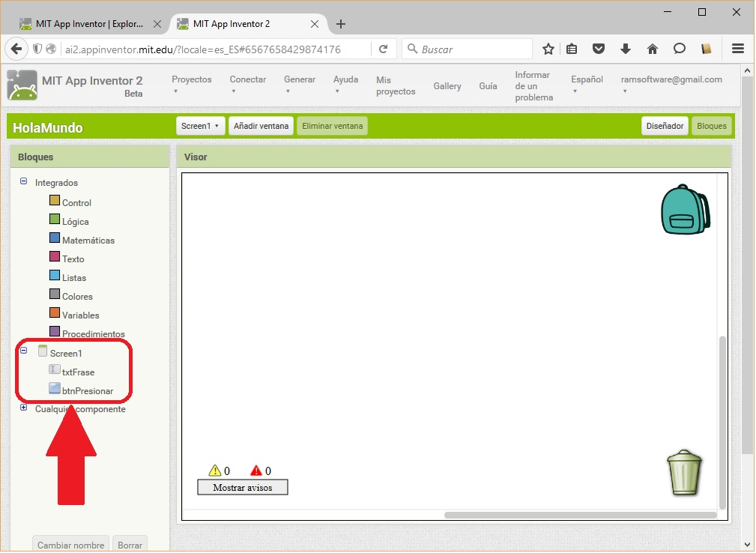
Task: Bookmark page with the star icon
Action: (548, 49)
